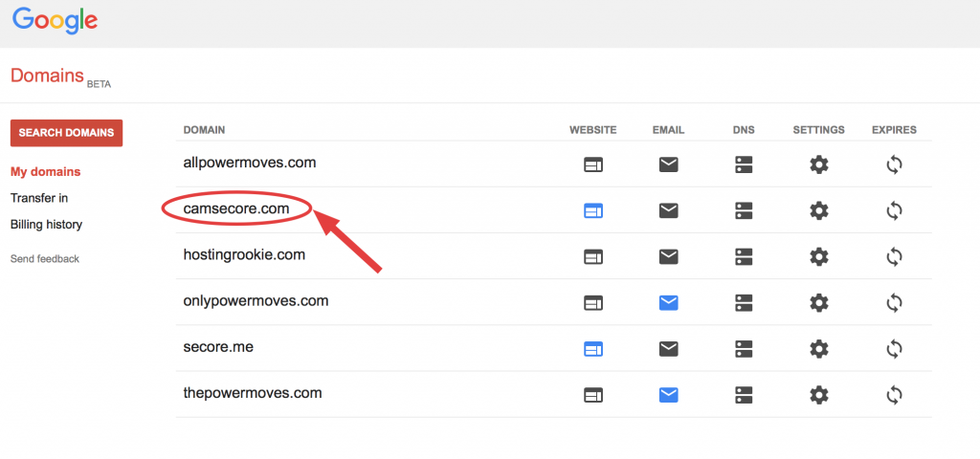Click the SETTINGS column header
This screenshot has height=459, width=980.
(819, 130)
